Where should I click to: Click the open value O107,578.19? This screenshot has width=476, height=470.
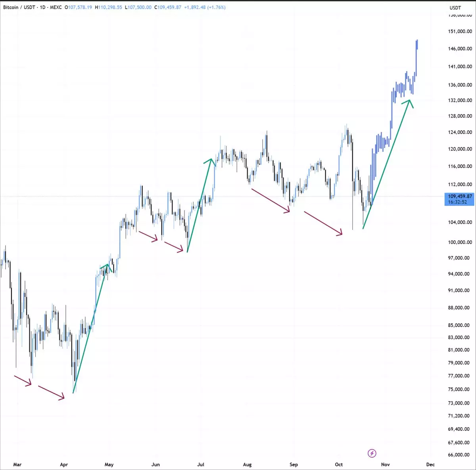[x=79, y=7]
